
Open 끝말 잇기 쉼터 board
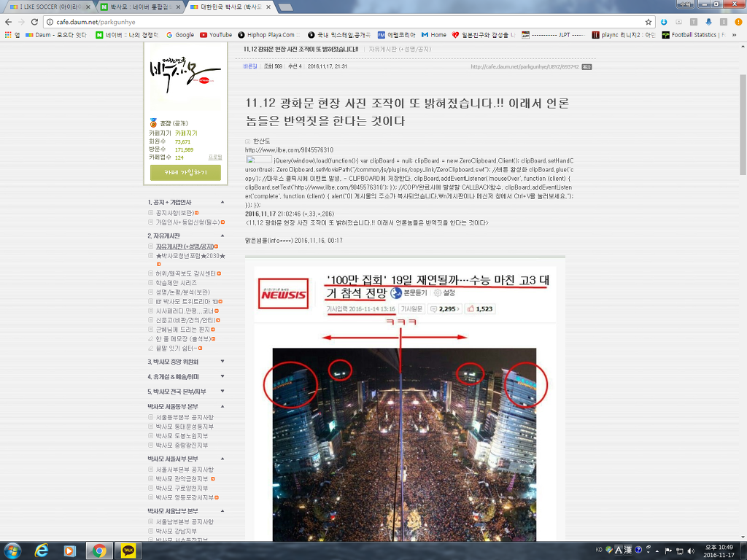(x=177, y=348)
